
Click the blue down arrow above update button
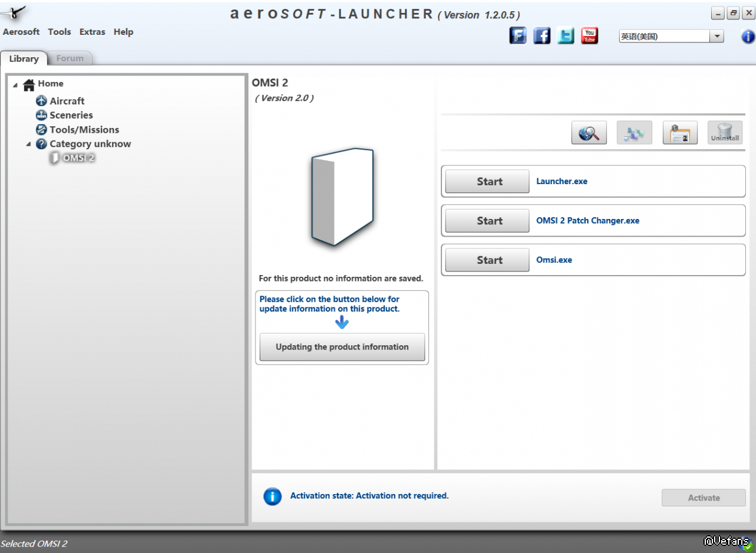[x=342, y=322]
